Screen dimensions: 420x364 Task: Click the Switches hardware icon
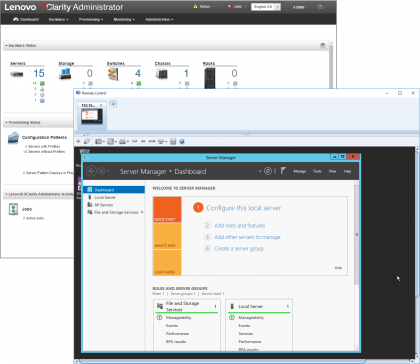click(113, 74)
